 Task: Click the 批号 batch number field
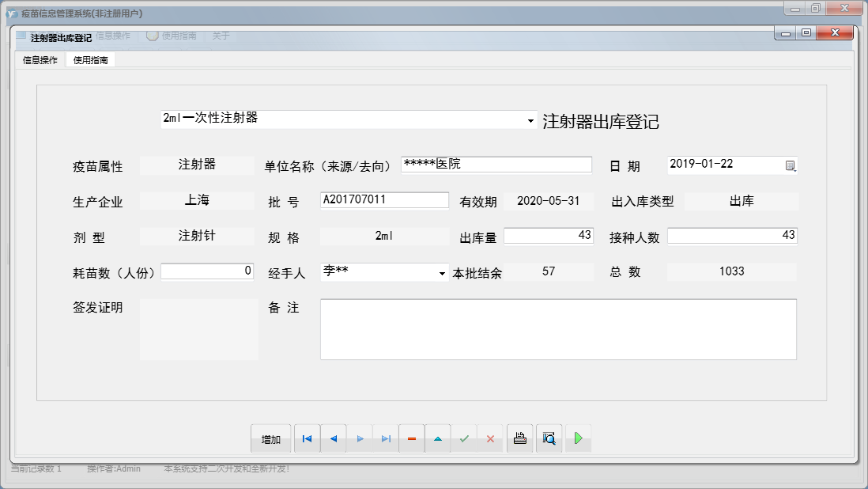coord(384,200)
